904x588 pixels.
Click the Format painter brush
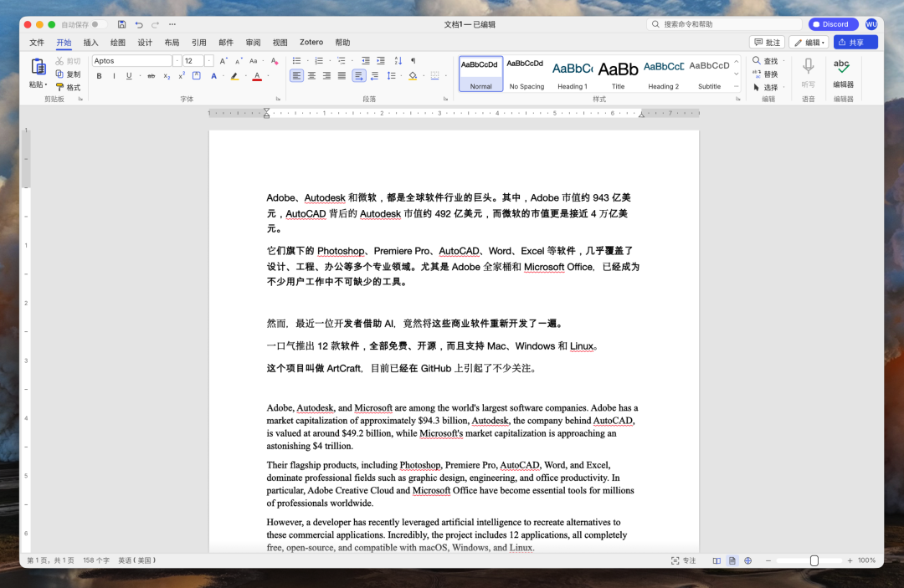click(x=59, y=87)
